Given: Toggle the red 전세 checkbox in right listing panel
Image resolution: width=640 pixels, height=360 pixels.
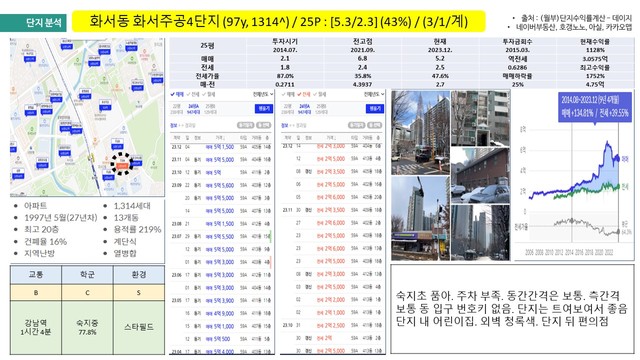Looking at the screenshot, I should coord(304,94).
